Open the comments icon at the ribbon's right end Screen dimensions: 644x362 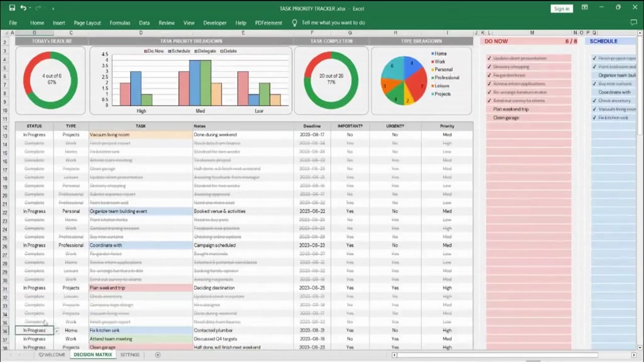tap(633, 23)
